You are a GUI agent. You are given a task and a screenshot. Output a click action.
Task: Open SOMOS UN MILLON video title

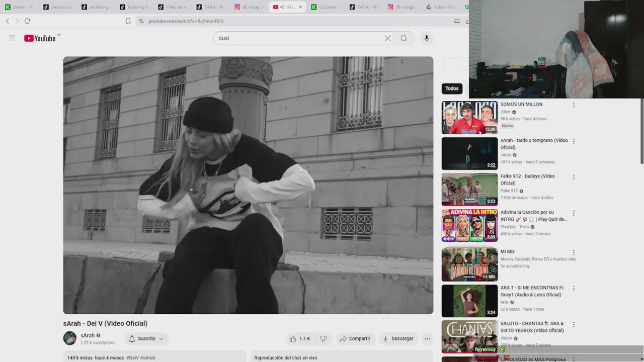point(521,105)
